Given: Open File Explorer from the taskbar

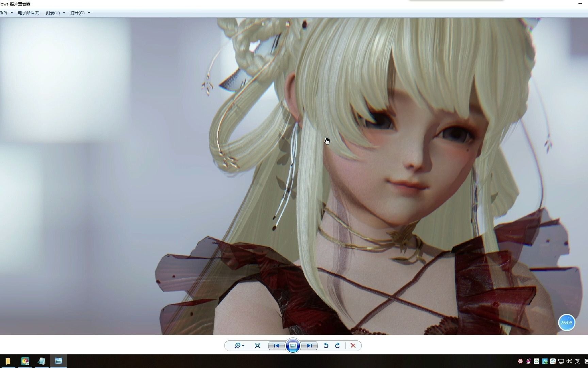Looking at the screenshot, I should (x=8, y=361).
